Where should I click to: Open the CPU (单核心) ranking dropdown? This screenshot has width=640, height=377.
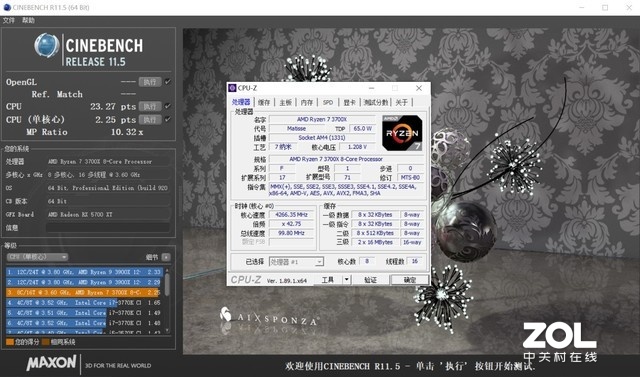pos(37,257)
